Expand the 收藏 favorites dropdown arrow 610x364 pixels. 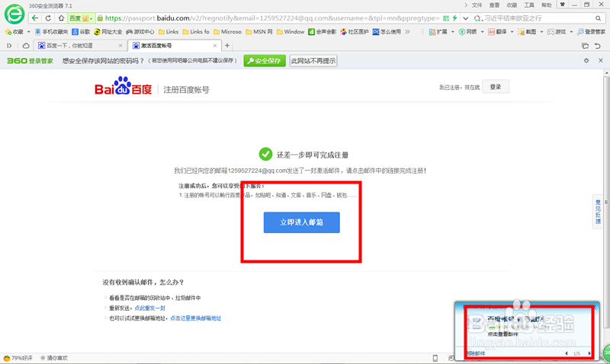tap(28, 32)
